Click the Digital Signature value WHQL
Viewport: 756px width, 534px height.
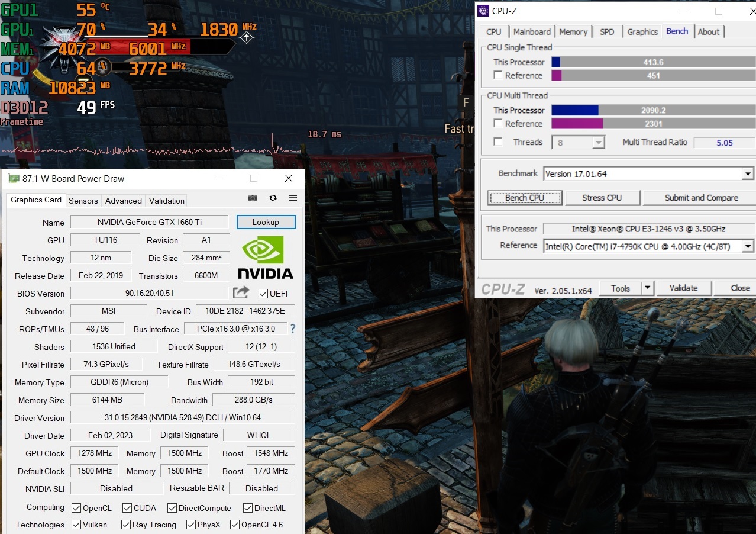[x=259, y=435]
